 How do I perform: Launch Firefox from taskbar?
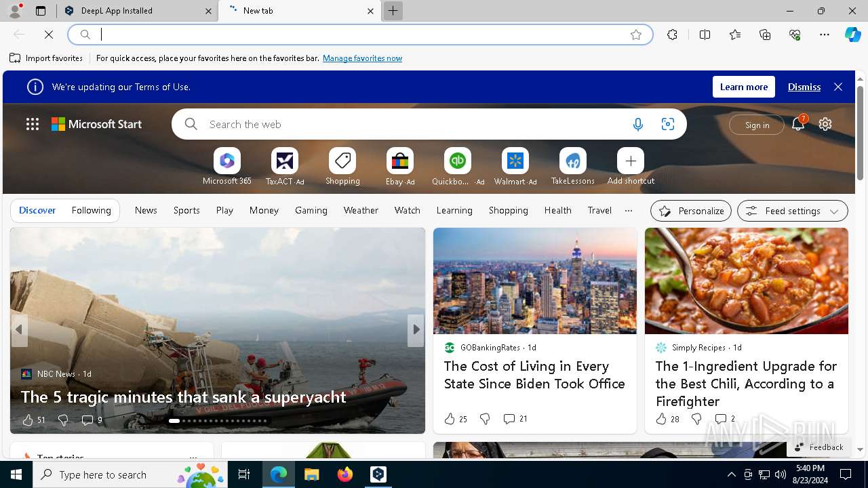(x=345, y=474)
